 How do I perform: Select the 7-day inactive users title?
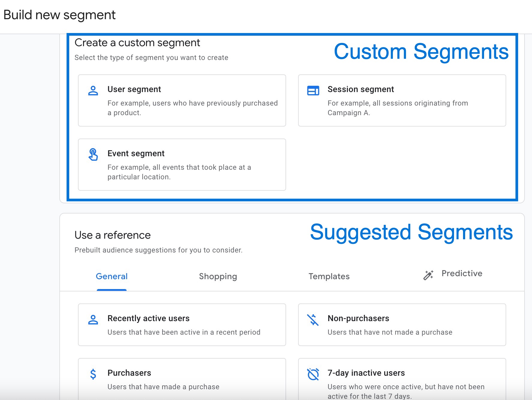coord(366,373)
